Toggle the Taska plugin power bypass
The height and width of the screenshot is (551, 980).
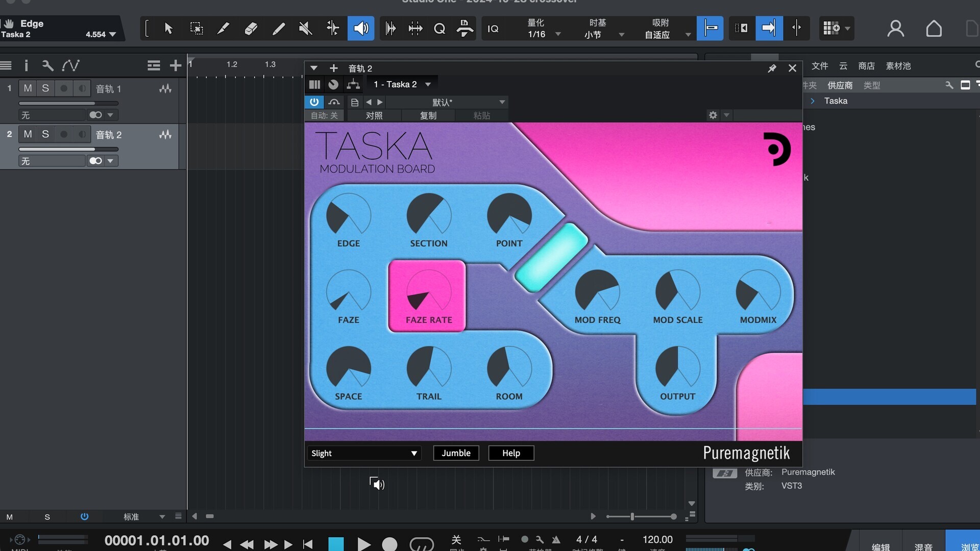coord(314,102)
